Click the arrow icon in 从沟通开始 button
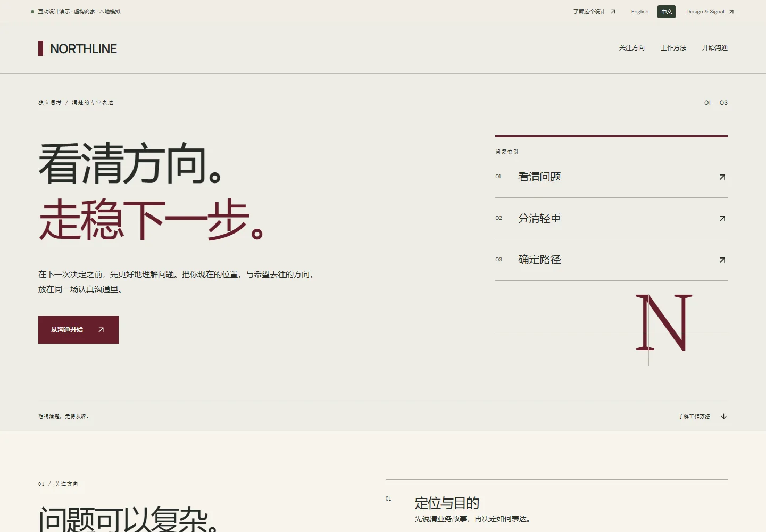The image size is (766, 532). (101, 330)
